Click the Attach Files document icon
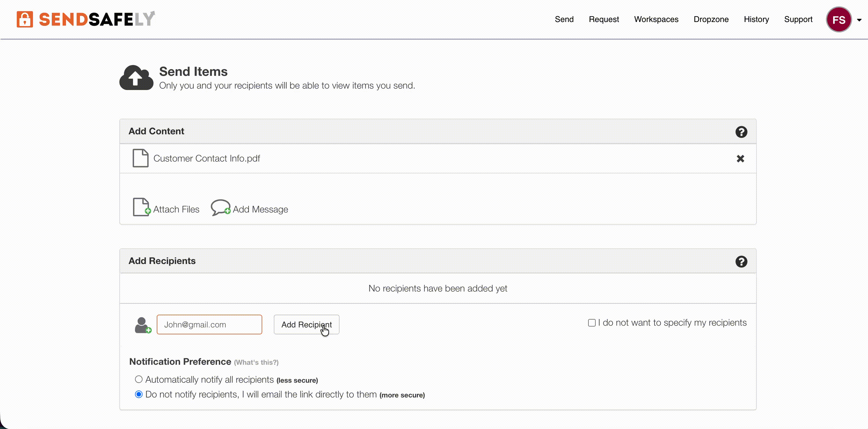Image resolution: width=868 pixels, height=429 pixels. pyautogui.click(x=141, y=207)
